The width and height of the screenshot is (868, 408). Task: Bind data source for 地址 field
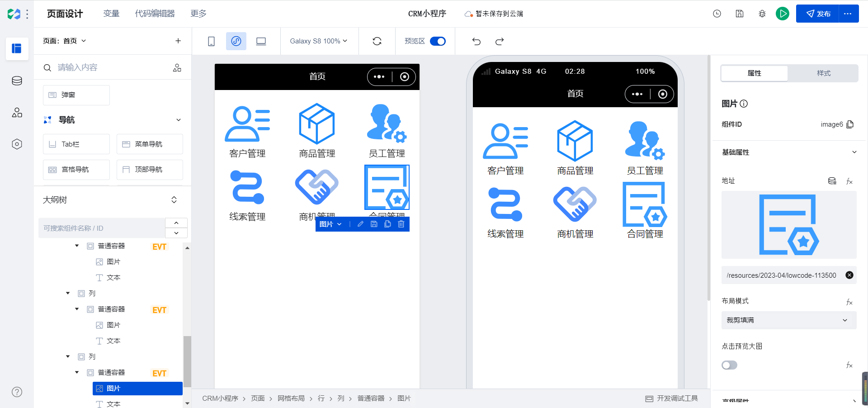pyautogui.click(x=832, y=181)
